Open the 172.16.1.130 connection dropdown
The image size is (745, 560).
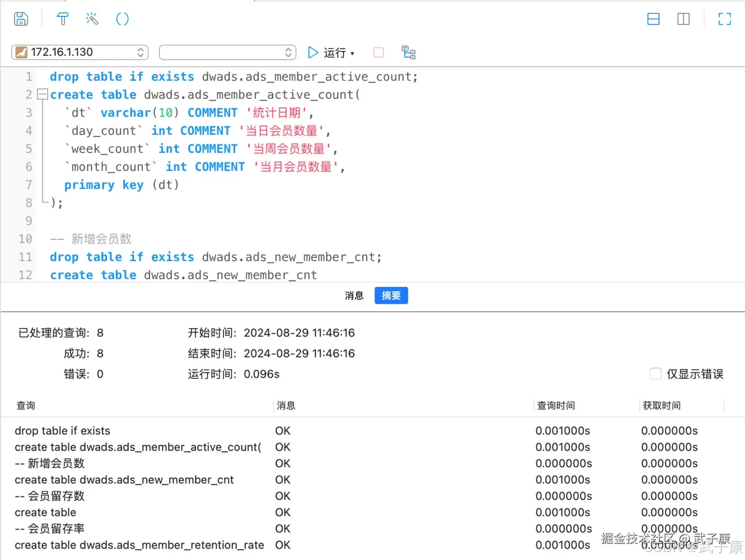(x=80, y=52)
